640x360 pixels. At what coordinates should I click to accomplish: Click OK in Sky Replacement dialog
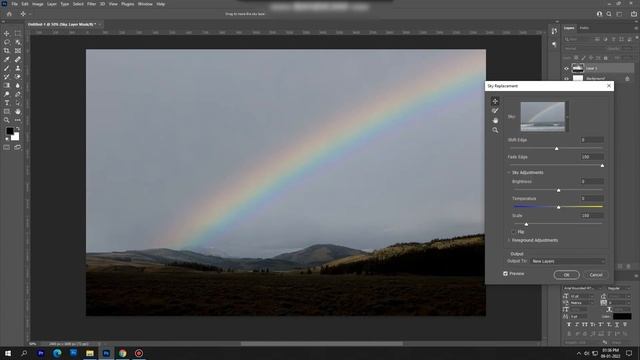pos(567,275)
